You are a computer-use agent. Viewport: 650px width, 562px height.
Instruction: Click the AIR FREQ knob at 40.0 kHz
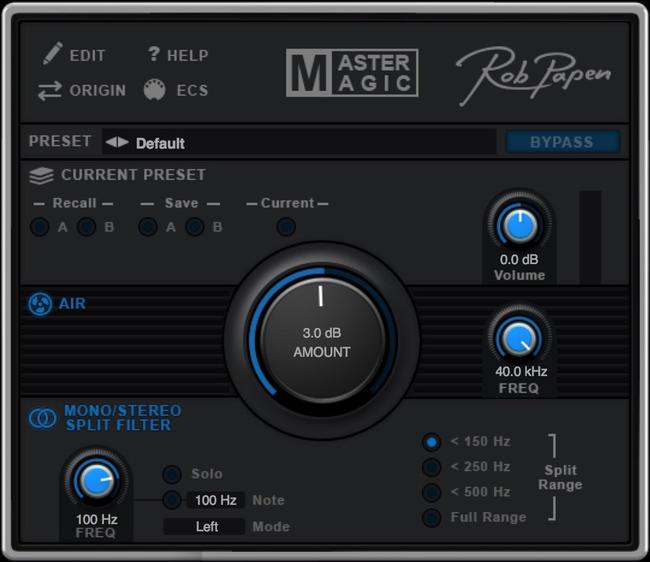[x=519, y=338]
